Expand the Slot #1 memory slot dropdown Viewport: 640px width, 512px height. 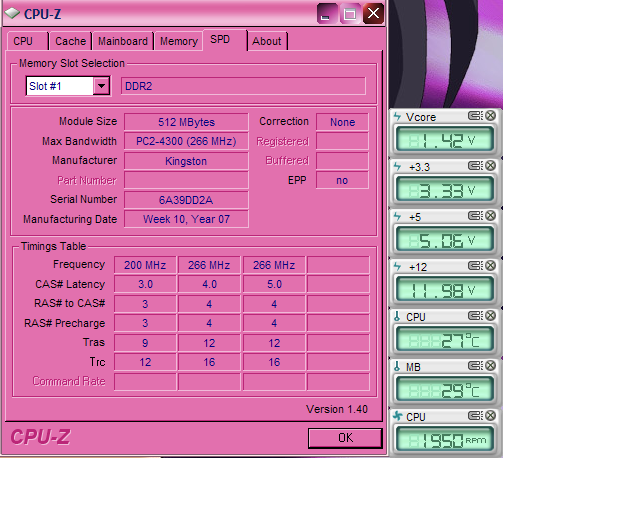point(101,86)
